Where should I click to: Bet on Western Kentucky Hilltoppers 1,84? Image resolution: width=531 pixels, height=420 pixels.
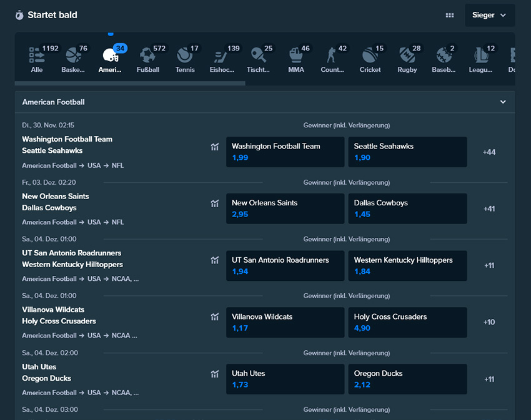point(408,266)
